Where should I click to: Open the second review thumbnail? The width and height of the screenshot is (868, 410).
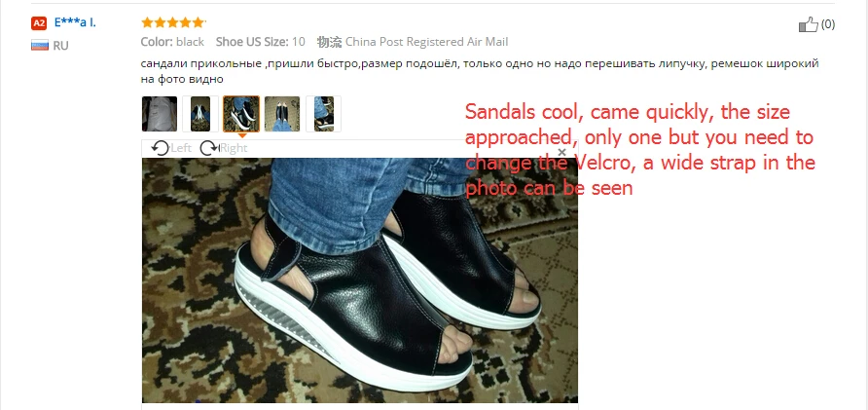[x=200, y=114]
